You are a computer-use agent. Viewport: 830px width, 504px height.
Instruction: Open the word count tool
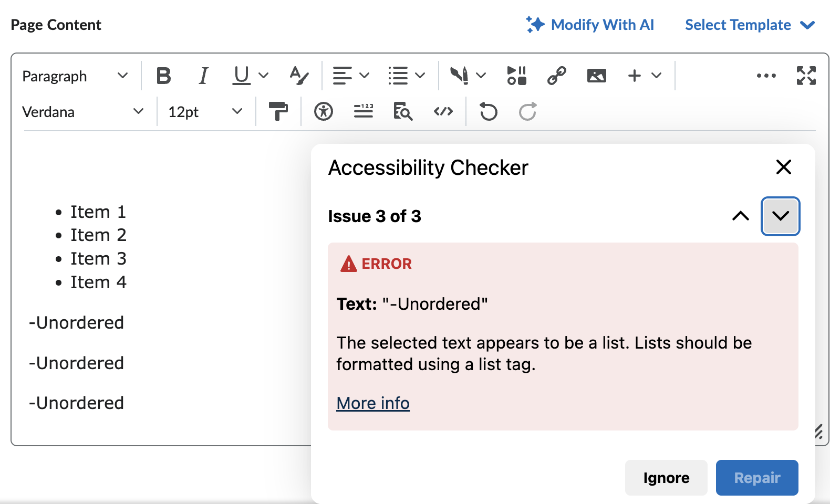point(364,112)
